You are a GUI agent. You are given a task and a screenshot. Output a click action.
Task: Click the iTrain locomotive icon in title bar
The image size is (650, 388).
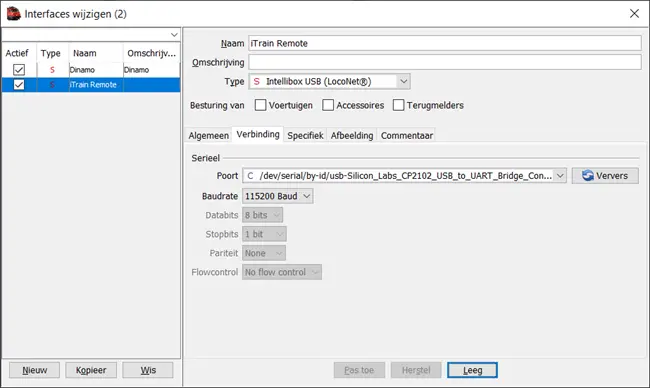pyautogui.click(x=13, y=14)
